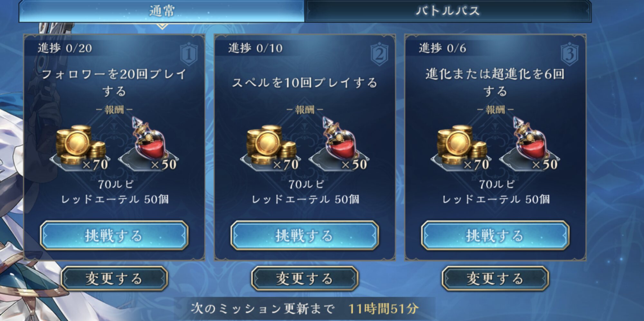Switch to the バトルパス tab

click(448, 11)
